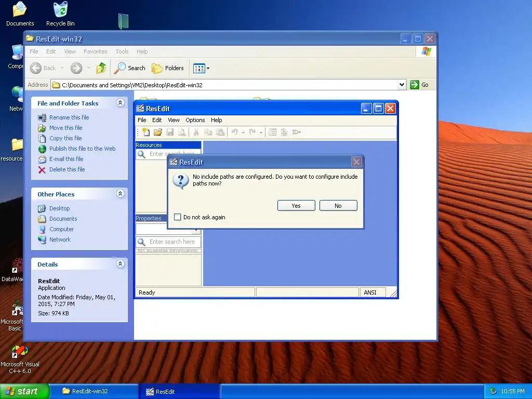This screenshot has width=532, height=399.
Task: Close the ResEdit question dialog
Action: 356,162
